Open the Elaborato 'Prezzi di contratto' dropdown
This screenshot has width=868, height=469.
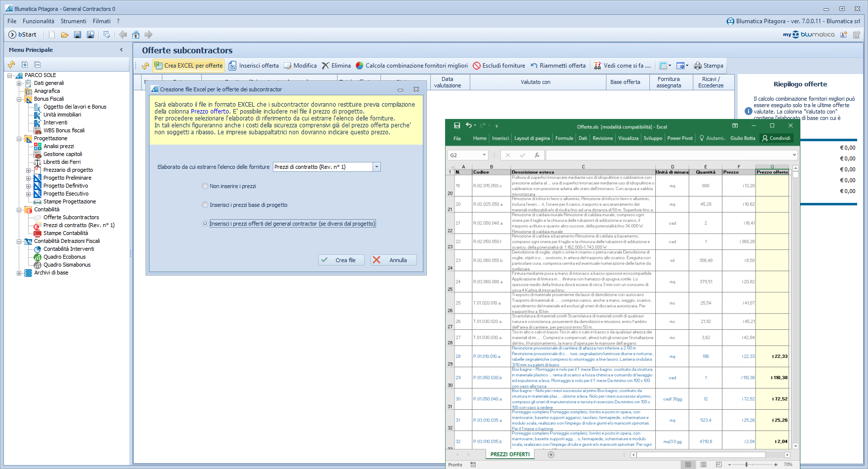point(377,167)
